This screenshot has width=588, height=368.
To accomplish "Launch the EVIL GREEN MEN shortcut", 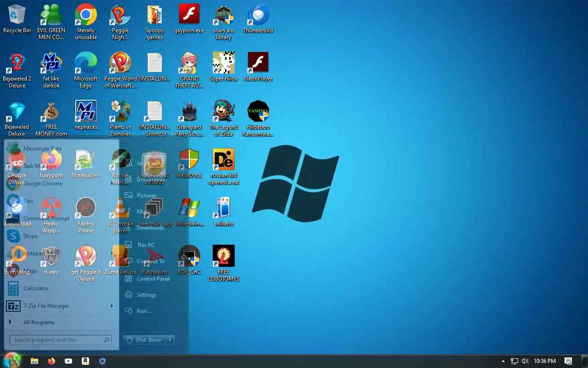I will pyautogui.click(x=51, y=22).
